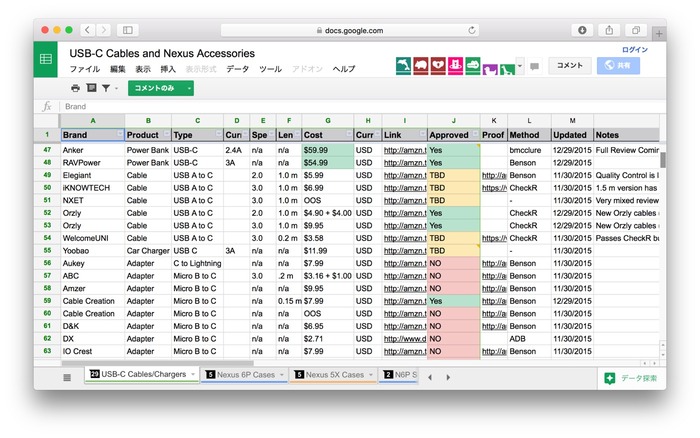Open USB-C Cables/Chargers tab menu arrow
The height and width of the screenshot is (438, 700).
pos(193,374)
